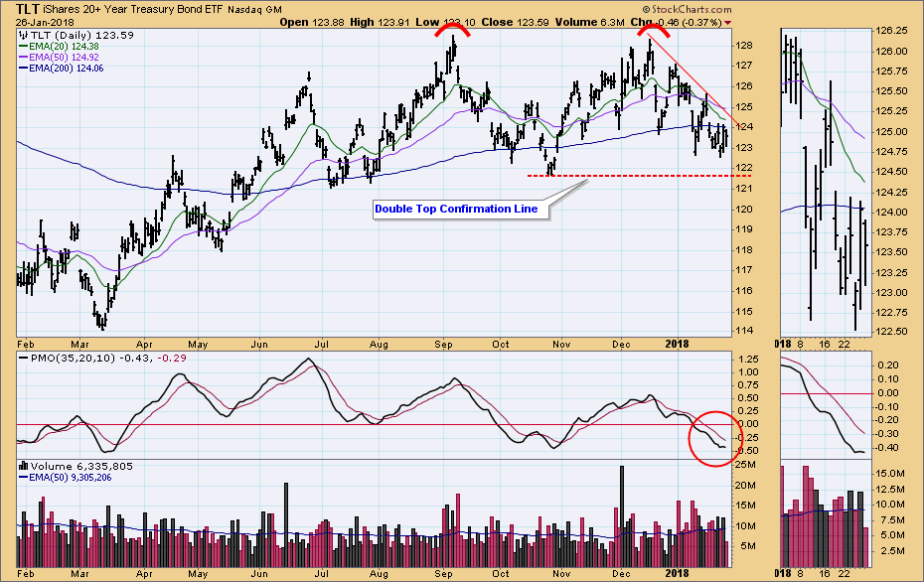This screenshot has height=582, width=924.
Task: Click the Double Top Confirmation Line label
Action: tap(456, 209)
